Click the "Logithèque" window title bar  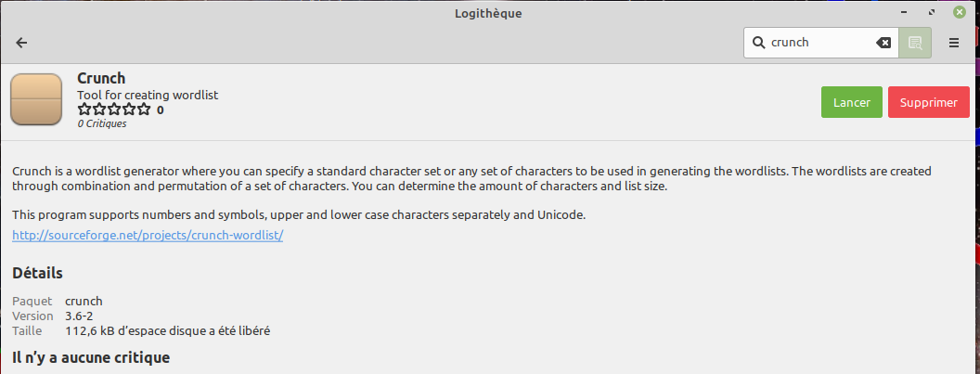click(x=490, y=13)
